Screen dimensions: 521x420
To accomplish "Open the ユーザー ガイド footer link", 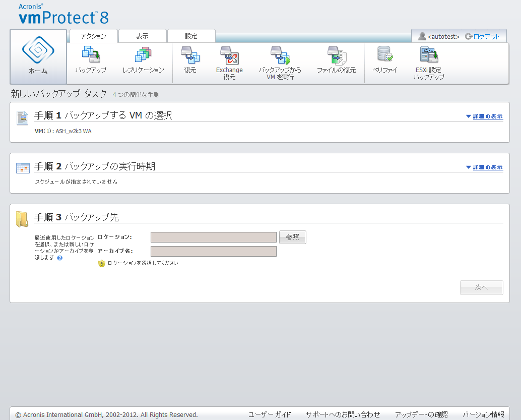I will (270, 414).
